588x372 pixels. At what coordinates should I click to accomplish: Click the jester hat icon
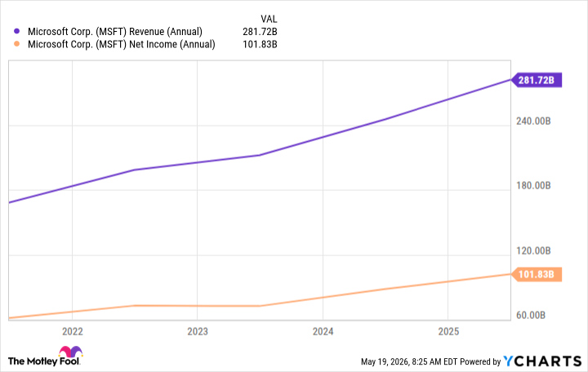[70, 352]
